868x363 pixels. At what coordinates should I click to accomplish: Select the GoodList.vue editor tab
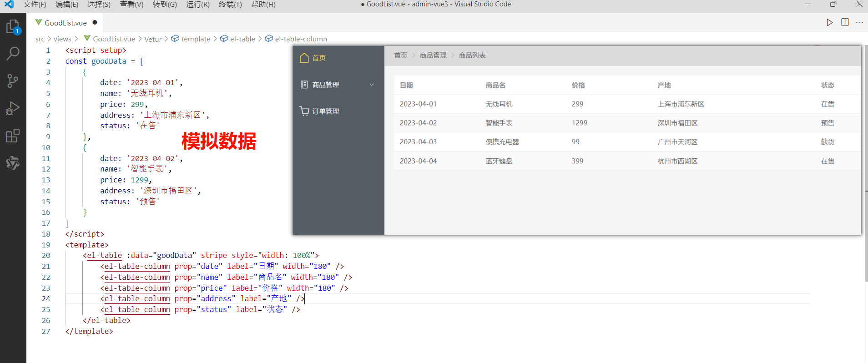66,23
